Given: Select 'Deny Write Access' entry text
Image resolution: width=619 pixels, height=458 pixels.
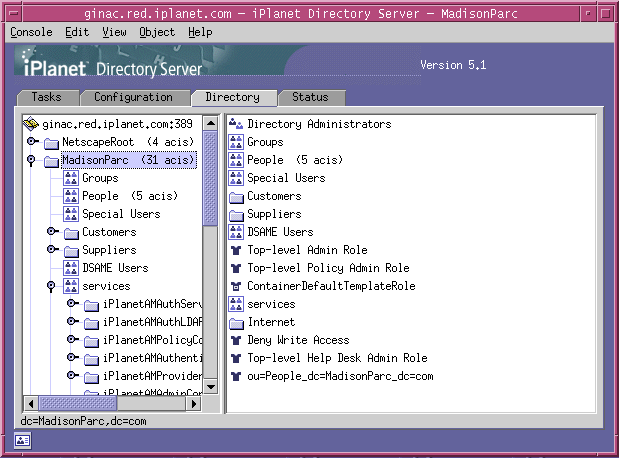Looking at the screenshot, I should [298, 340].
